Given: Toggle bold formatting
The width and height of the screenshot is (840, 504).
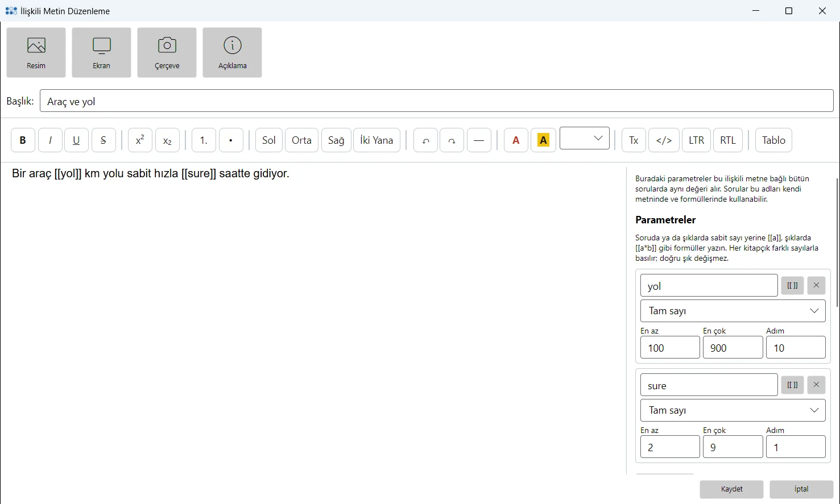Looking at the screenshot, I should point(23,140).
